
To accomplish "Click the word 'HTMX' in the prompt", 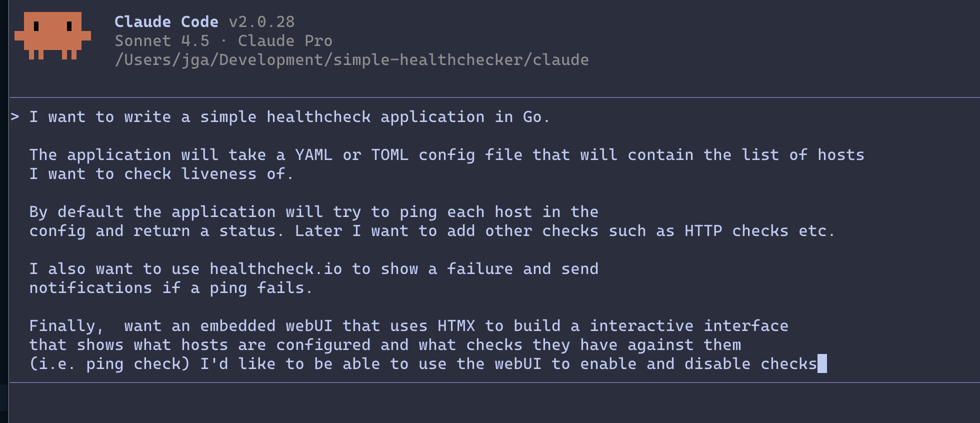I will [x=456, y=326].
